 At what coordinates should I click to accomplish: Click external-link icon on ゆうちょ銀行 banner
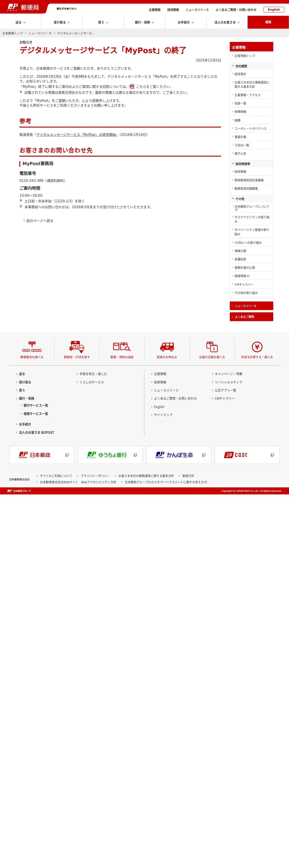tap(135, 455)
